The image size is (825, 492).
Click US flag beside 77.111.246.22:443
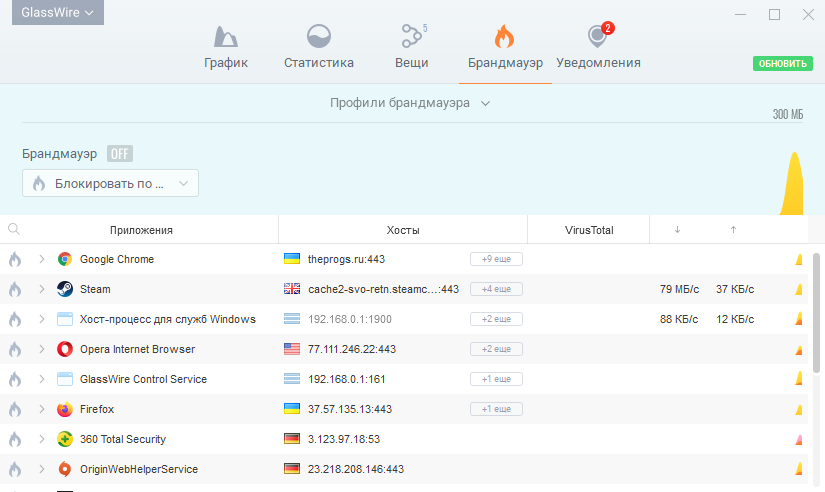[x=292, y=349]
